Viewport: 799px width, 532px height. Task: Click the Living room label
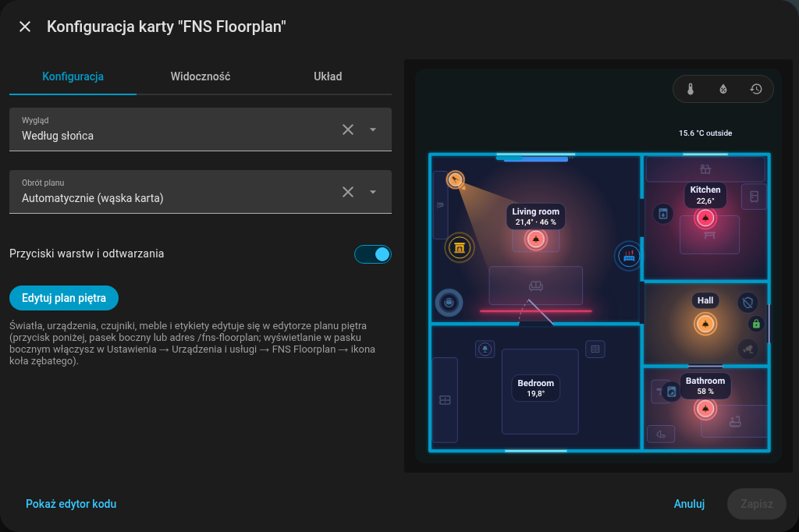point(535,217)
